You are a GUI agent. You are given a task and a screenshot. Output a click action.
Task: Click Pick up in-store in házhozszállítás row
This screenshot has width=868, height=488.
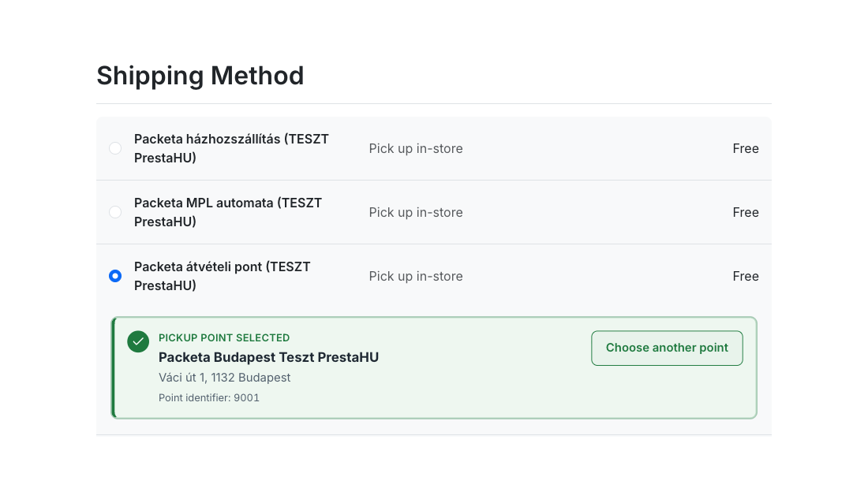(416, 148)
